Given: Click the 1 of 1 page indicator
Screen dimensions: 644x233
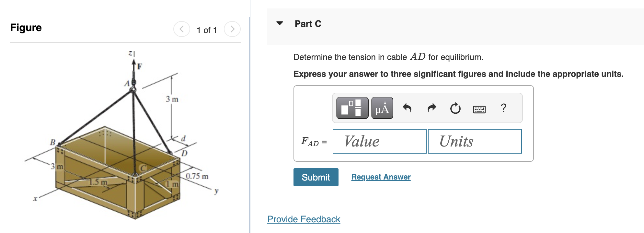Looking at the screenshot, I should click(206, 30).
